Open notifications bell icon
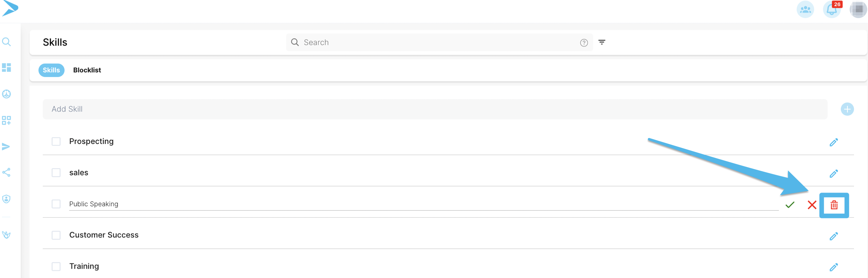Screen dimensions: 868x278 (831, 9)
